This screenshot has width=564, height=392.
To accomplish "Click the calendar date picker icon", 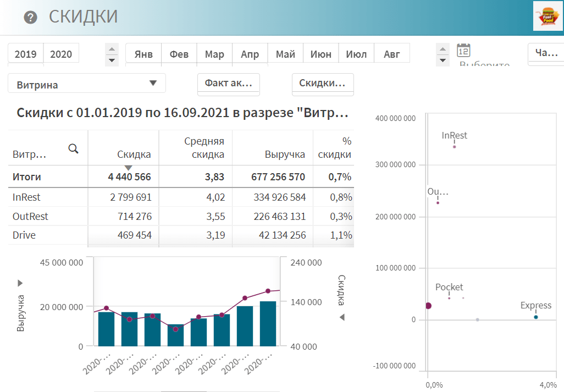I will pos(463,51).
